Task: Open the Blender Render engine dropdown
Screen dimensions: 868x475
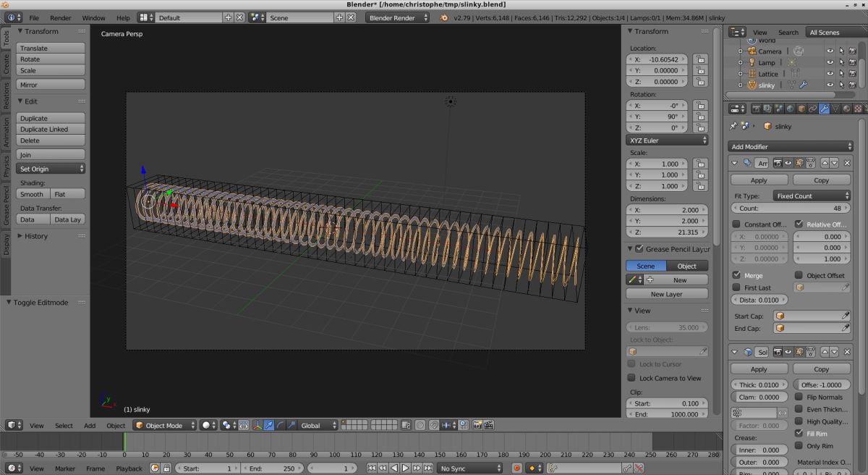Action: [398, 17]
